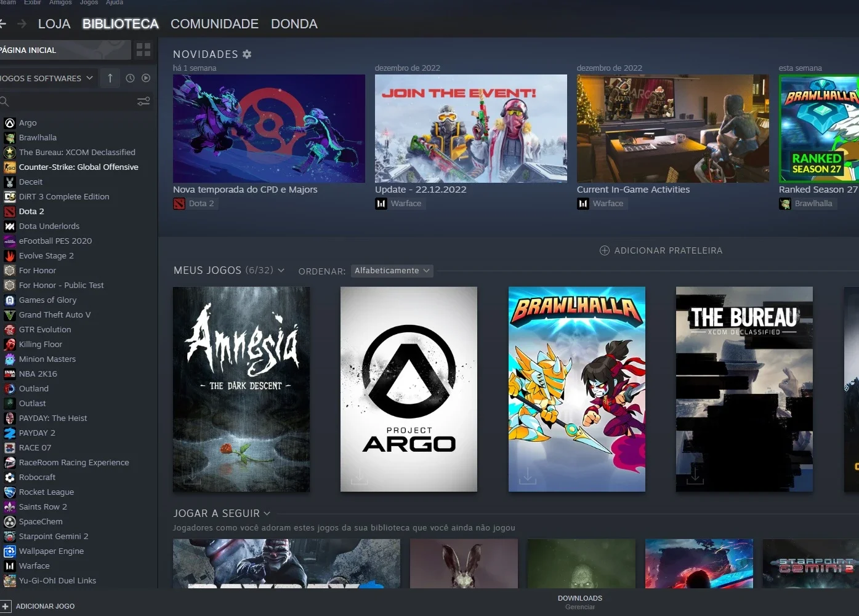Open Jogos e Softwares filter dropdown

47,78
